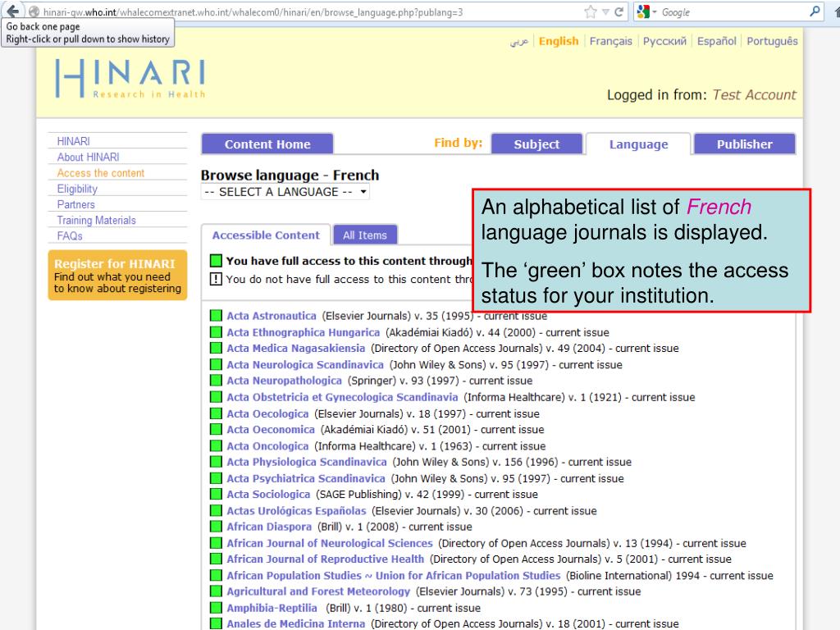
Task: Switch site language to Русский
Action: pos(664,41)
